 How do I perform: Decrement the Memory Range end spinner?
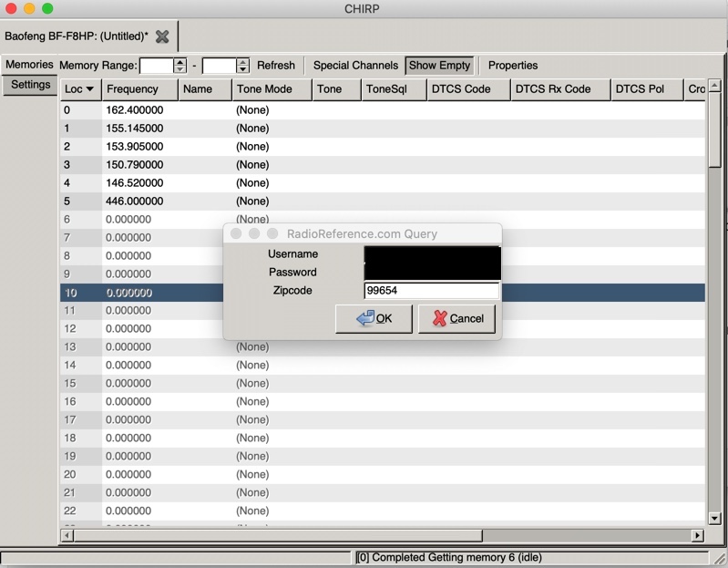point(243,69)
